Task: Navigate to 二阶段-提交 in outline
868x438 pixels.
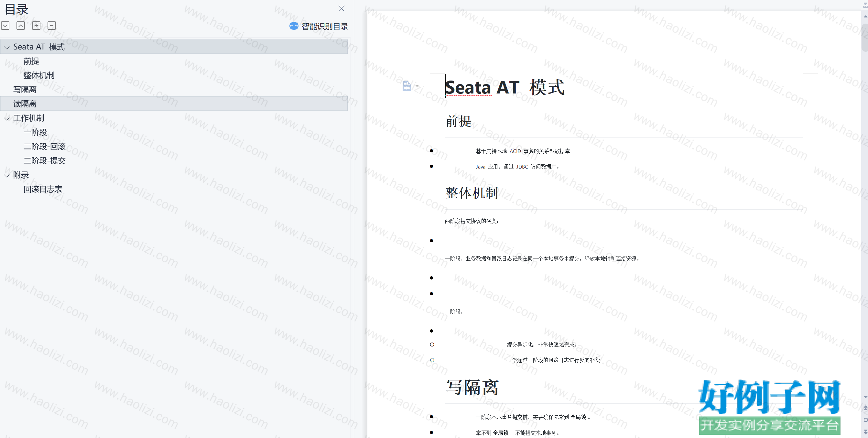Action: coord(45,161)
